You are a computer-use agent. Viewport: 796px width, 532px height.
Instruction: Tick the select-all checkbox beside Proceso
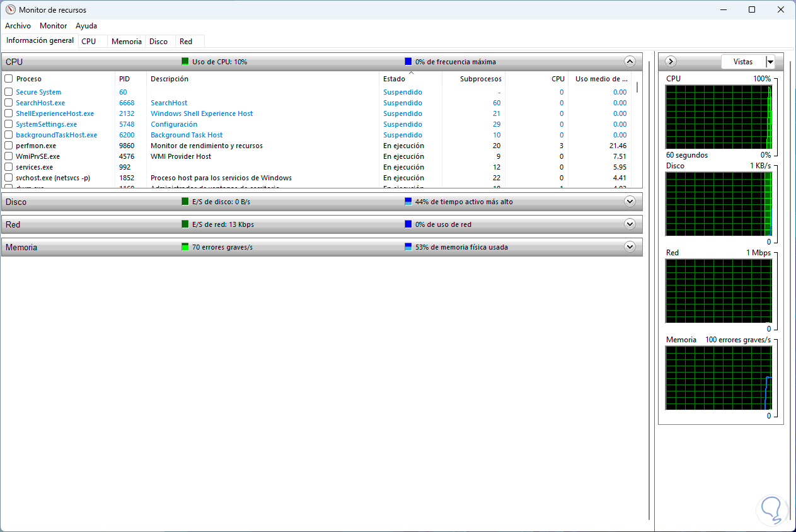(x=9, y=79)
